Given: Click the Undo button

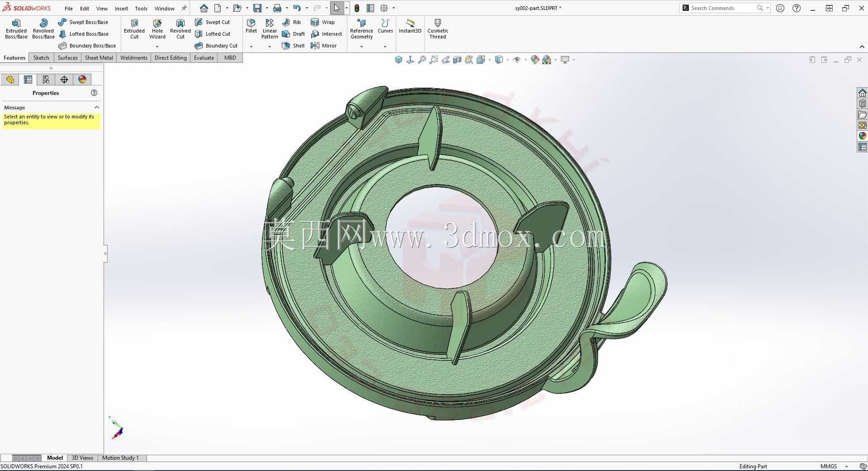Looking at the screenshot, I should 297,8.
